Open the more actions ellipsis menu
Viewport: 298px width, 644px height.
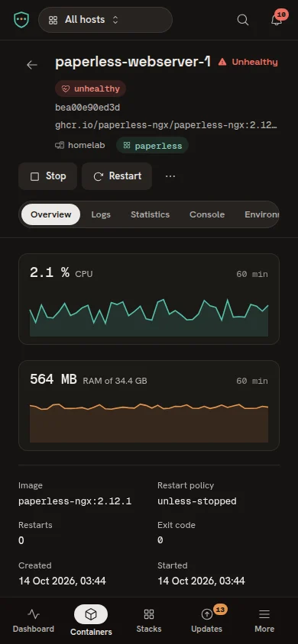(x=170, y=176)
